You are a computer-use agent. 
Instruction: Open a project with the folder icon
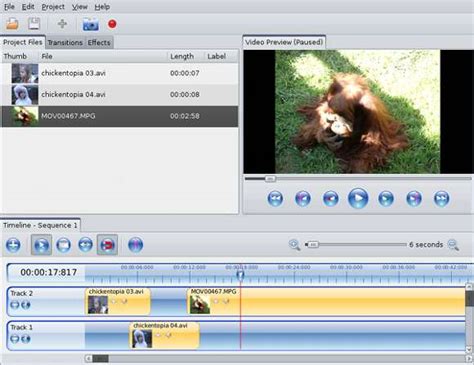click(12, 24)
